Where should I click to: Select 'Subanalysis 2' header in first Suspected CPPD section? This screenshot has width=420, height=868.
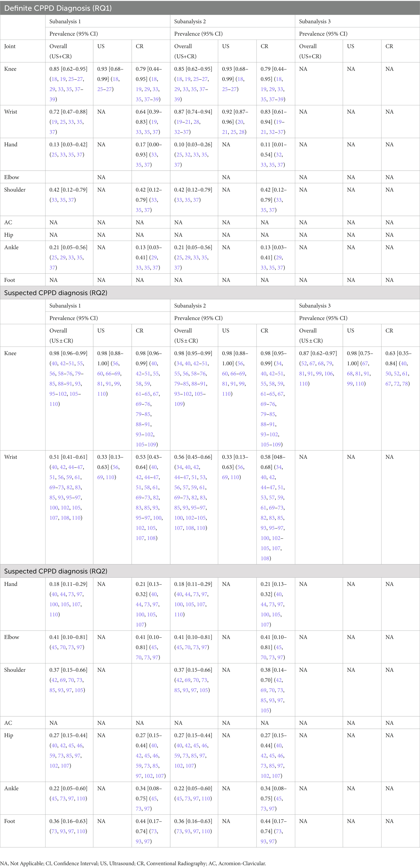[x=190, y=306]
